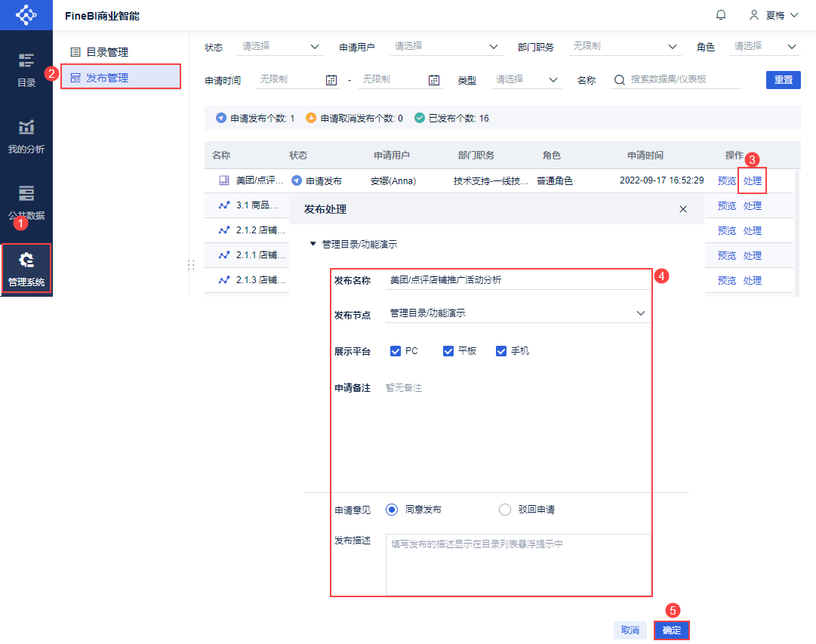
Task: Open the start date calendar icon
Action: click(331, 80)
